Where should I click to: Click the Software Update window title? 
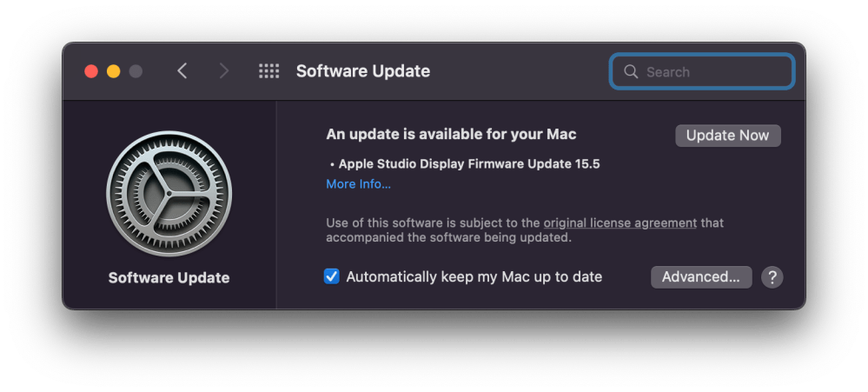click(x=362, y=71)
